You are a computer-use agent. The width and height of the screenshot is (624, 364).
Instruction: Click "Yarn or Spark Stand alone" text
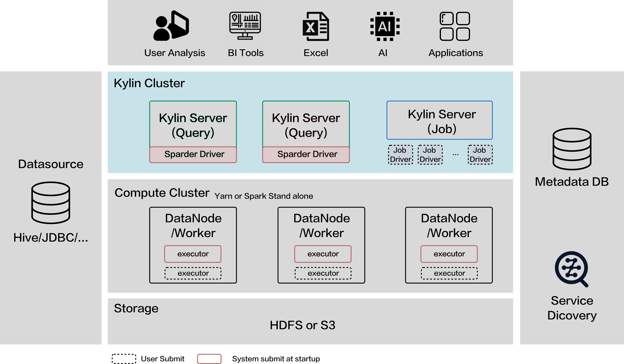tap(264, 196)
